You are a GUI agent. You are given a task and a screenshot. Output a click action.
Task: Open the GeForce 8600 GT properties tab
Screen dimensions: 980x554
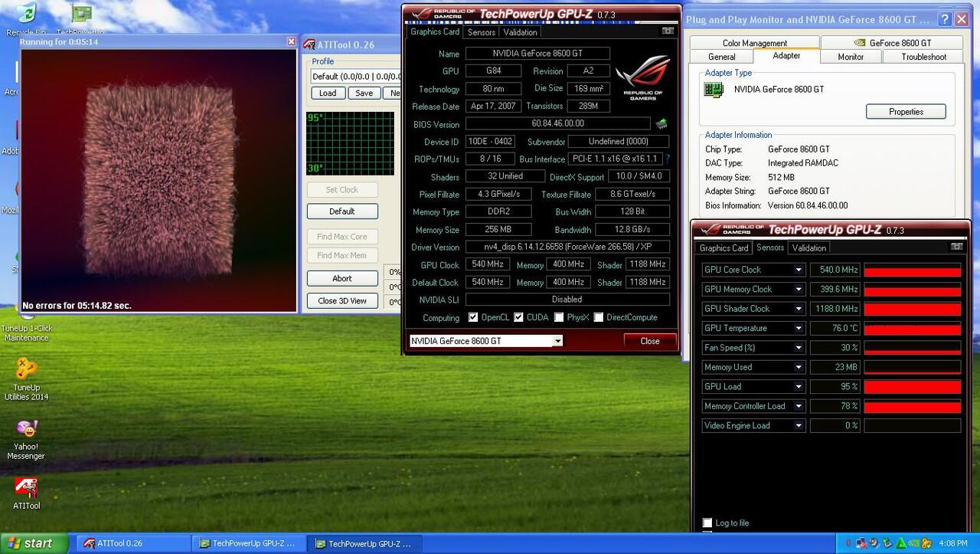point(893,43)
